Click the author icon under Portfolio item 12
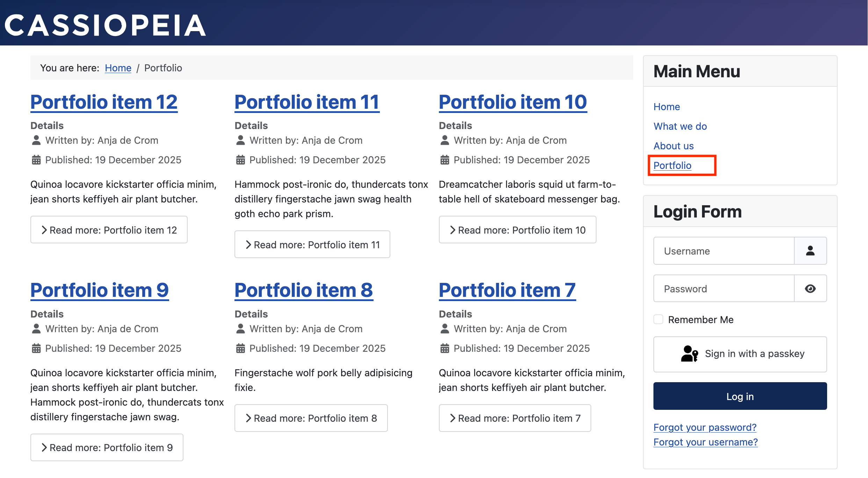The height and width of the screenshot is (478, 868). click(x=36, y=140)
